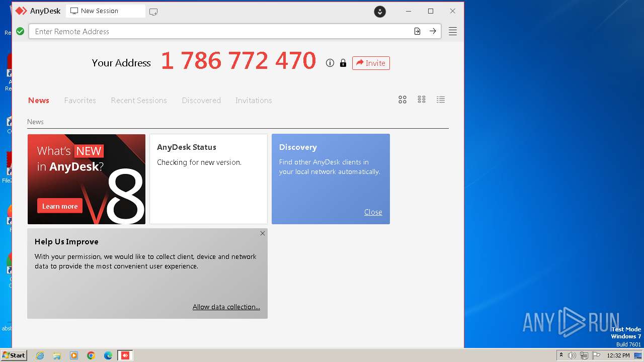Click the info icon beside Your Address
This screenshot has width=644, height=362.
[x=330, y=63]
